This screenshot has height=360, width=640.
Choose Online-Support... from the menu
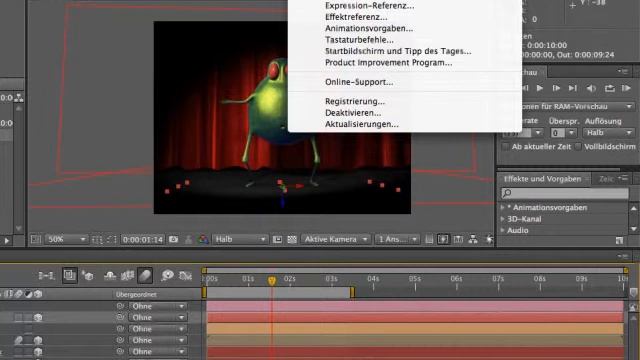tap(359, 82)
